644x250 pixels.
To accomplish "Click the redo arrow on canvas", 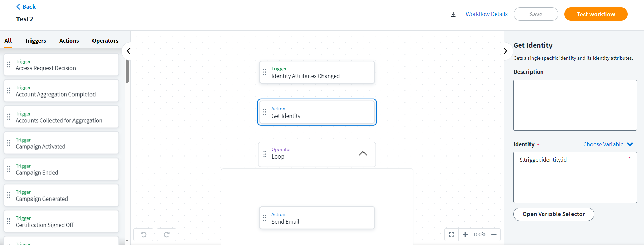I will pyautogui.click(x=166, y=234).
